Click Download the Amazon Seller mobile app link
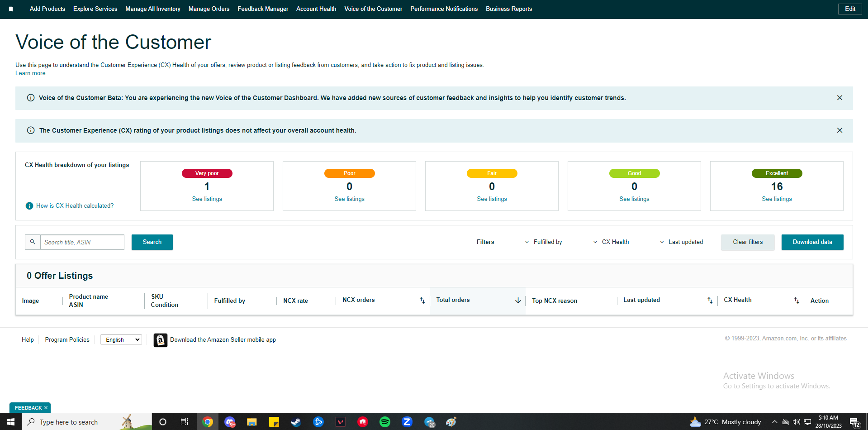The height and width of the screenshot is (430, 868). 223,340
